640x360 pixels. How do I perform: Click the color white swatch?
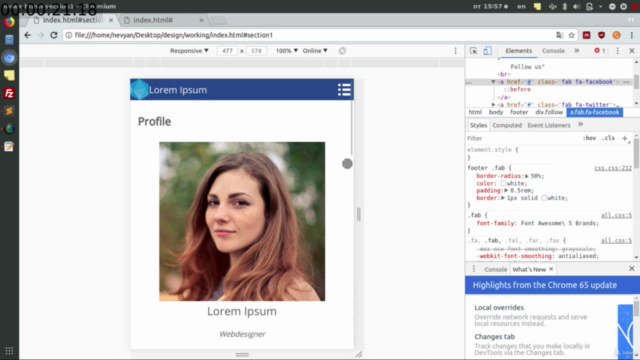[503, 183]
